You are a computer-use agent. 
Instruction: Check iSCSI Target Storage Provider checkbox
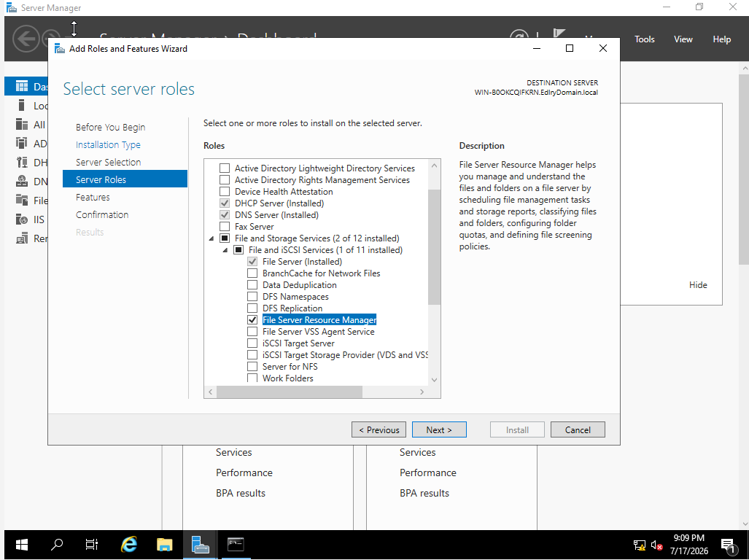pyautogui.click(x=252, y=354)
